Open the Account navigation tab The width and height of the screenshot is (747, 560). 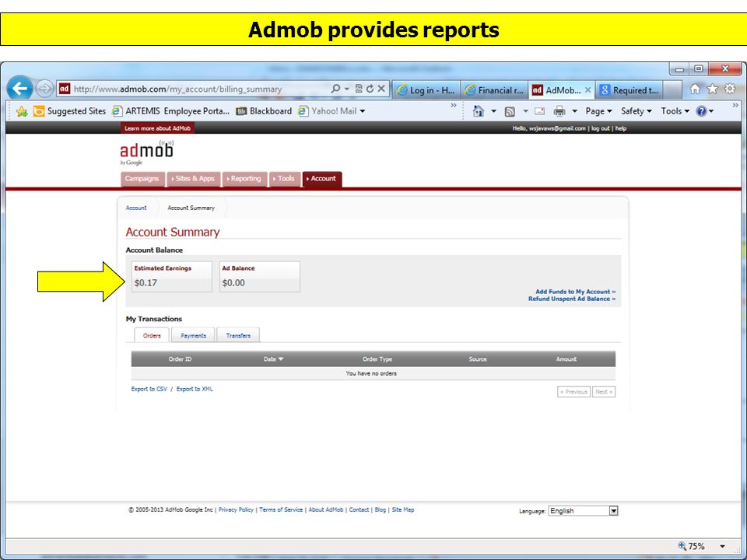click(x=322, y=179)
